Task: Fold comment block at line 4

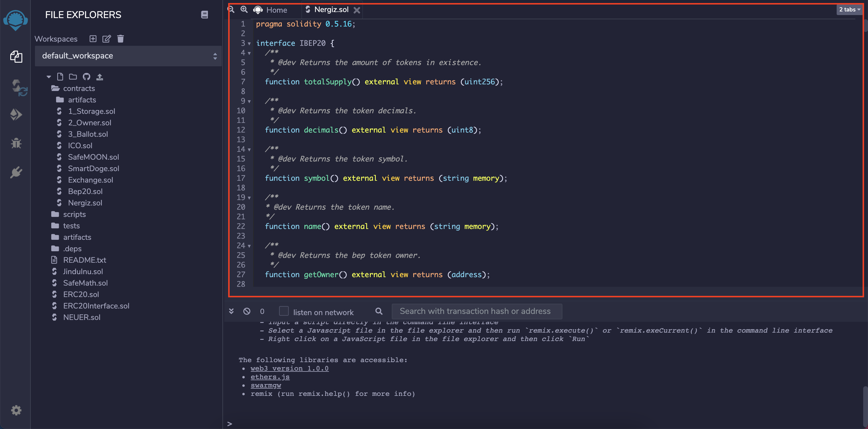Action: pos(249,53)
